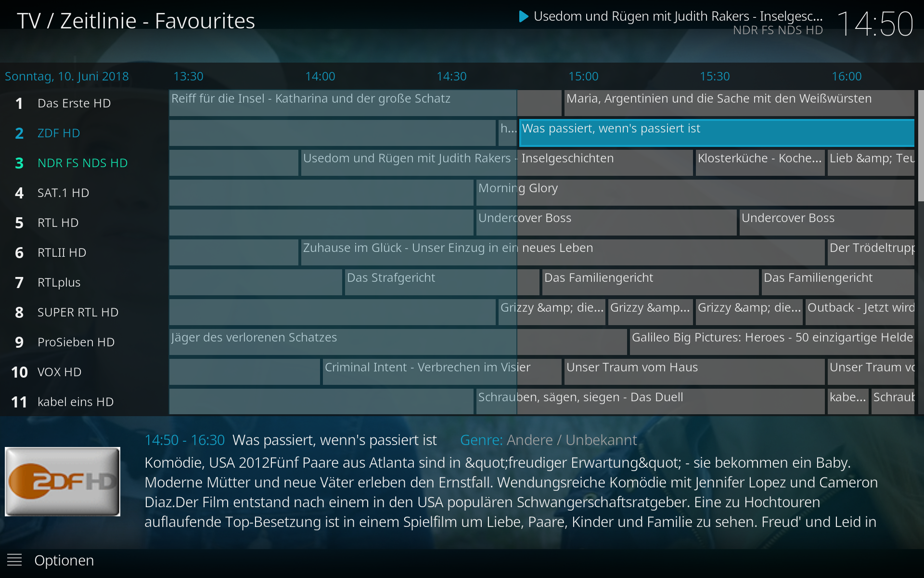Open the Optionen menu label
The width and height of the screenshot is (924, 578).
tap(64, 560)
